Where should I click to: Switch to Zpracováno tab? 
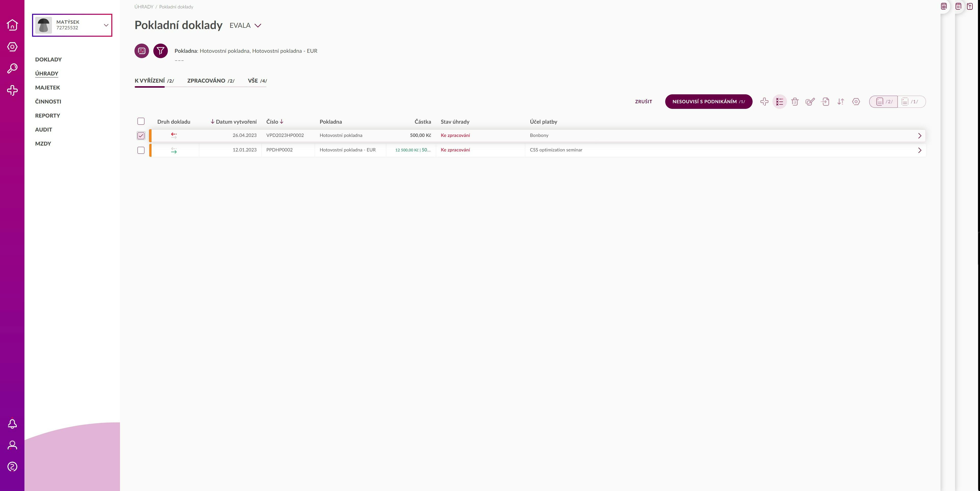pos(211,81)
